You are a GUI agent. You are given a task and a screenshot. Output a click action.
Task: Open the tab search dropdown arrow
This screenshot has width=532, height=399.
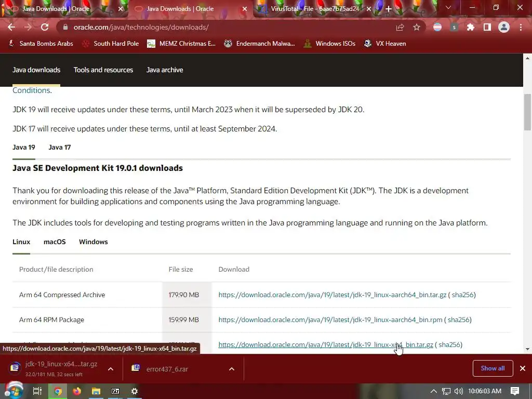(x=448, y=7)
